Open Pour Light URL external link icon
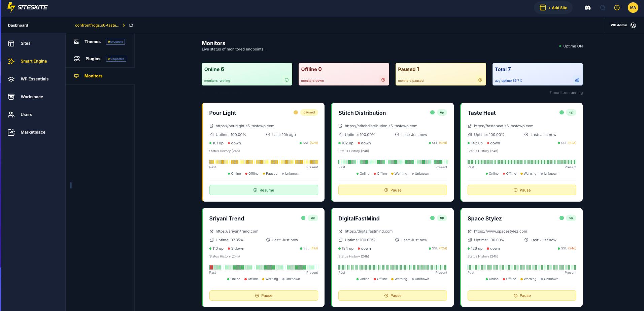644x311 pixels. coord(211,126)
